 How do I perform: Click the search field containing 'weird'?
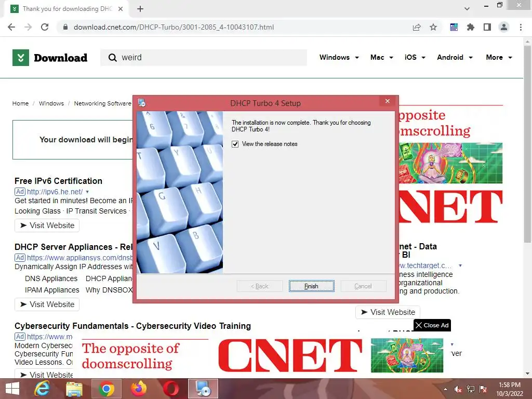[x=204, y=58]
